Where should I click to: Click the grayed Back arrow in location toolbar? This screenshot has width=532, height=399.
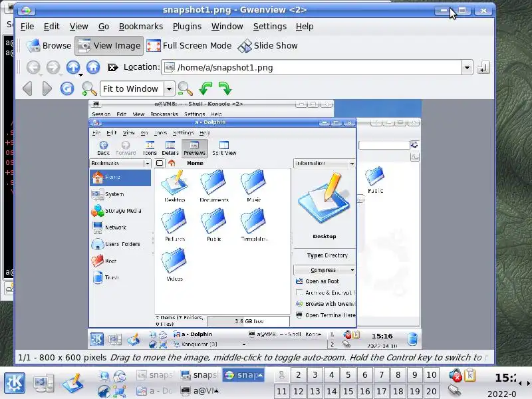[33, 68]
